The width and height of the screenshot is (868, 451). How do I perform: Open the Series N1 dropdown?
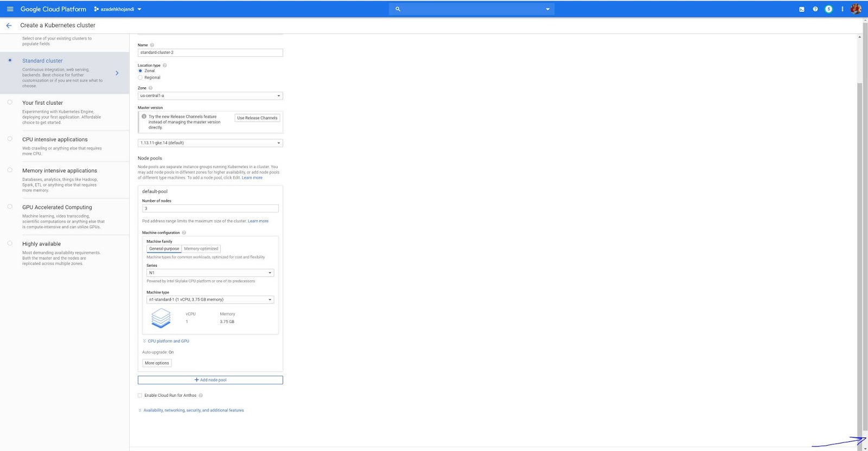point(210,273)
